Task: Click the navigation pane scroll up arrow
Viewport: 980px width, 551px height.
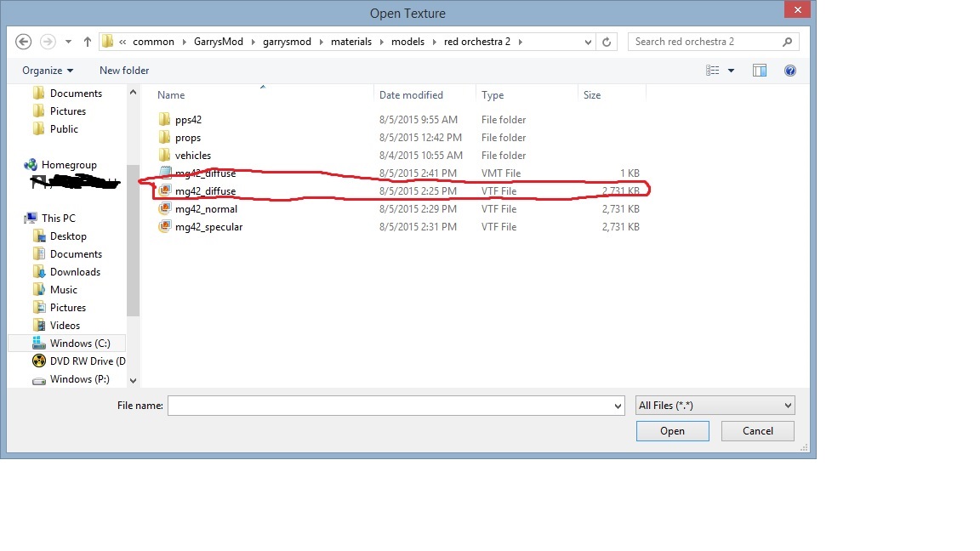Action: tap(133, 93)
